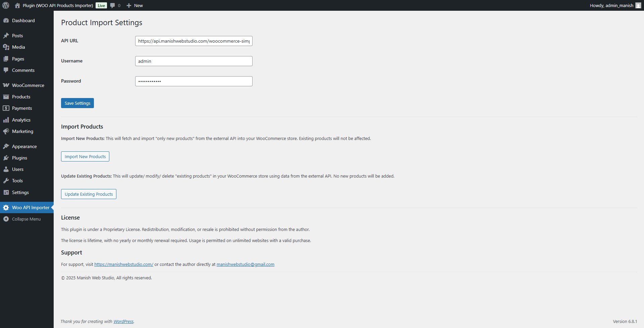
Task: Click the WooCommerce icon in sidebar
Action: tap(6, 85)
